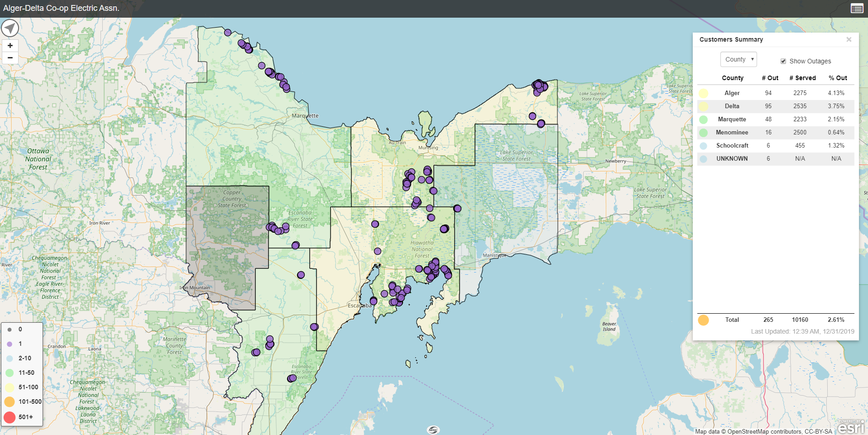
Task: Click the locate-me compass button
Action: pyautogui.click(x=10, y=28)
